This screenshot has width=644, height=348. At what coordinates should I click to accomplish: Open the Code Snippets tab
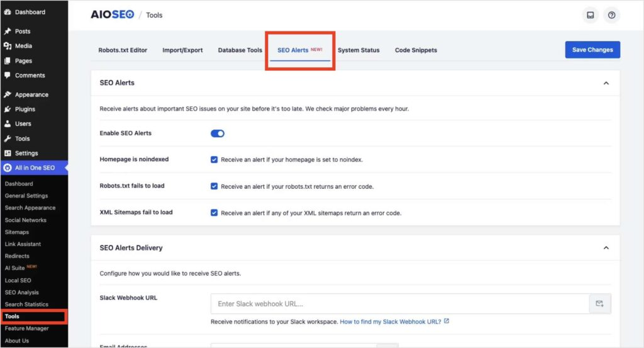(416, 50)
